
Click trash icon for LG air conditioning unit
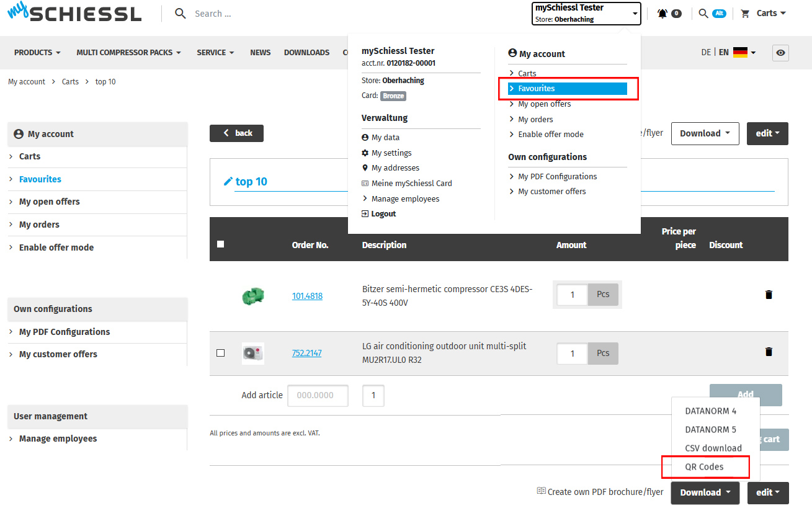[769, 352]
